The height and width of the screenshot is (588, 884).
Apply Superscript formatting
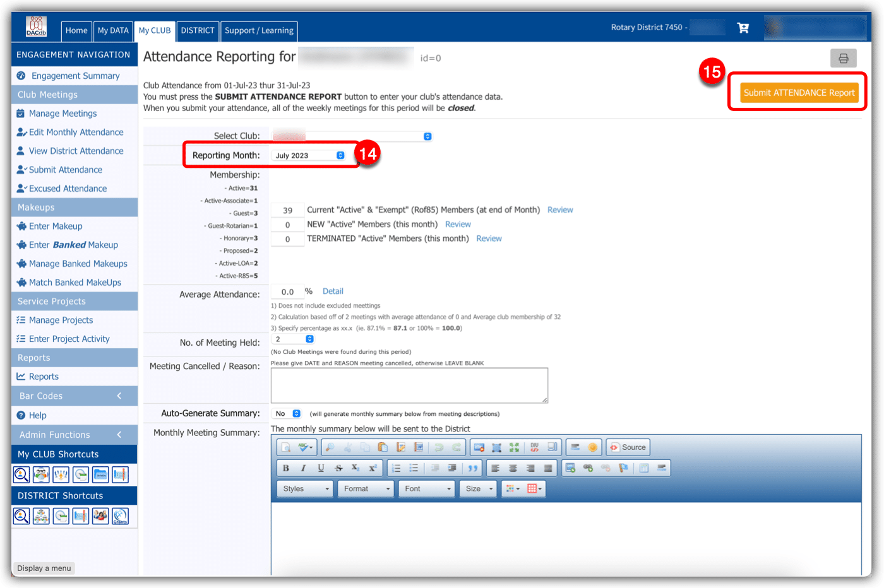[x=373, y=468]
